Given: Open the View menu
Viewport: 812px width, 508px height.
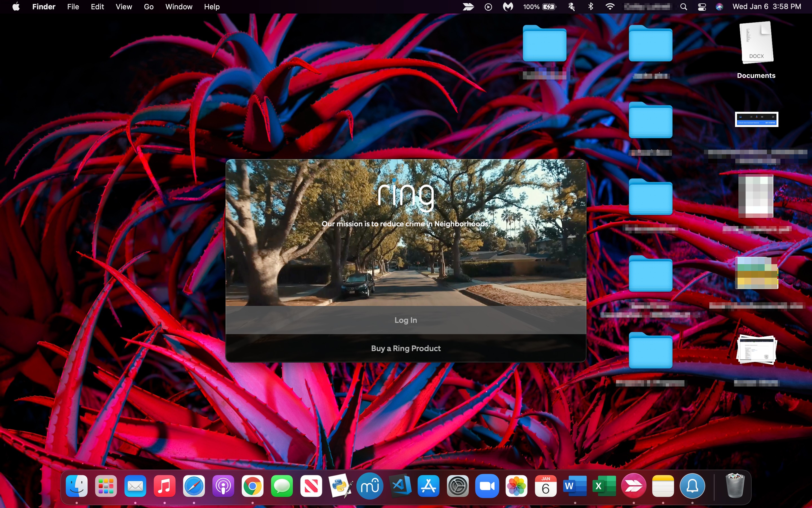Looking at the screenshot, I should (x=124, y=7).
